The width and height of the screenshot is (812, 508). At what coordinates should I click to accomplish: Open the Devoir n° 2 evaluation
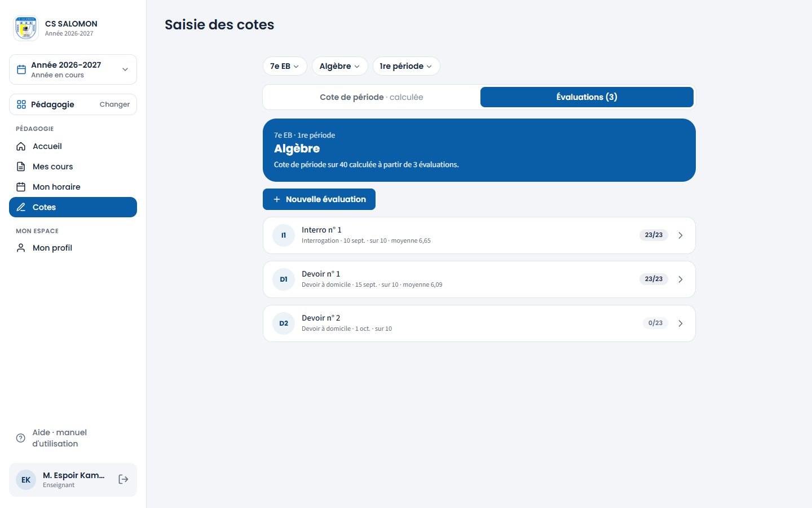pos(479,323)
